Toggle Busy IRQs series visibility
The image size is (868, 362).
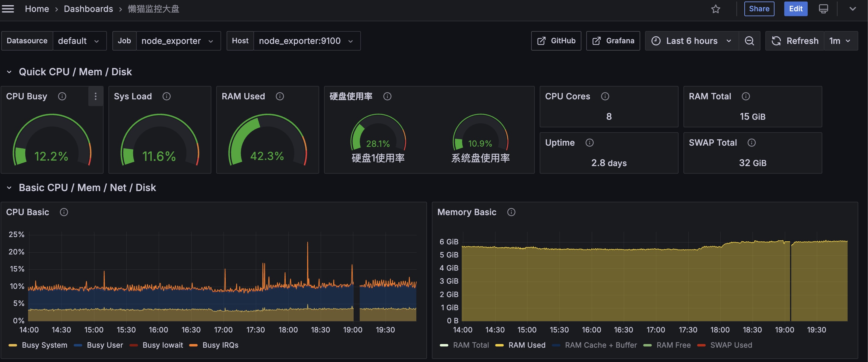point(214,345)
